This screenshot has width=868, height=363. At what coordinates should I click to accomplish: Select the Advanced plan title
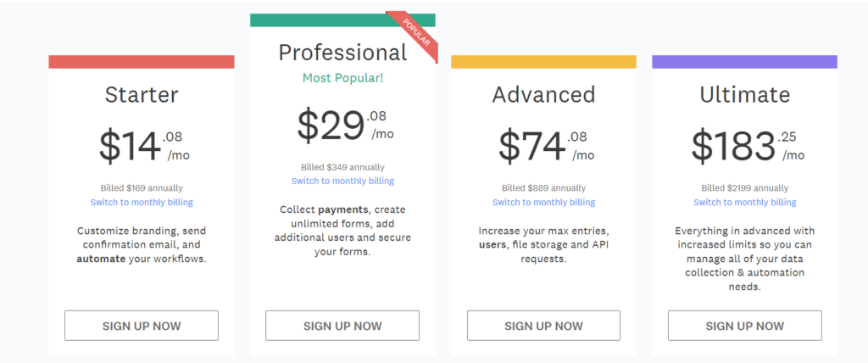543,94
